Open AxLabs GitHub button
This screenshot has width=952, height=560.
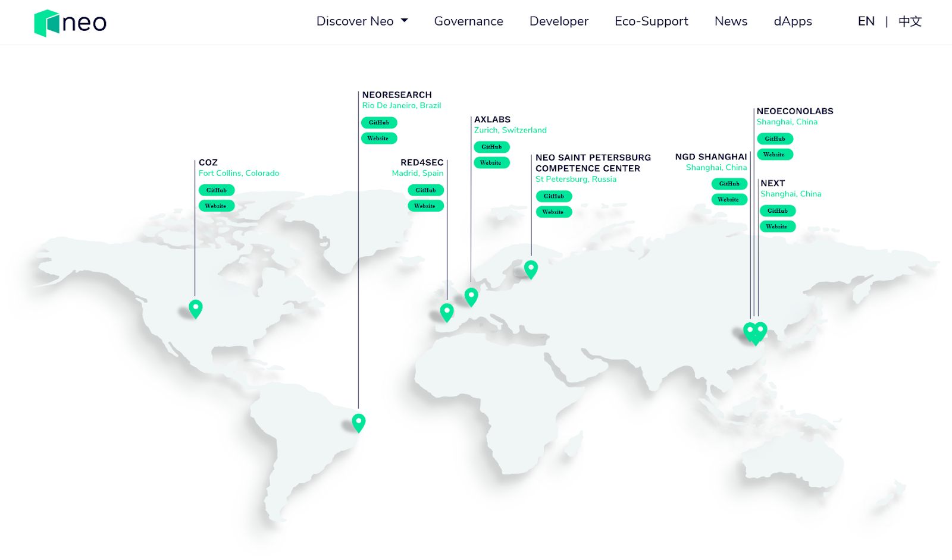click(x=491, y=147)
